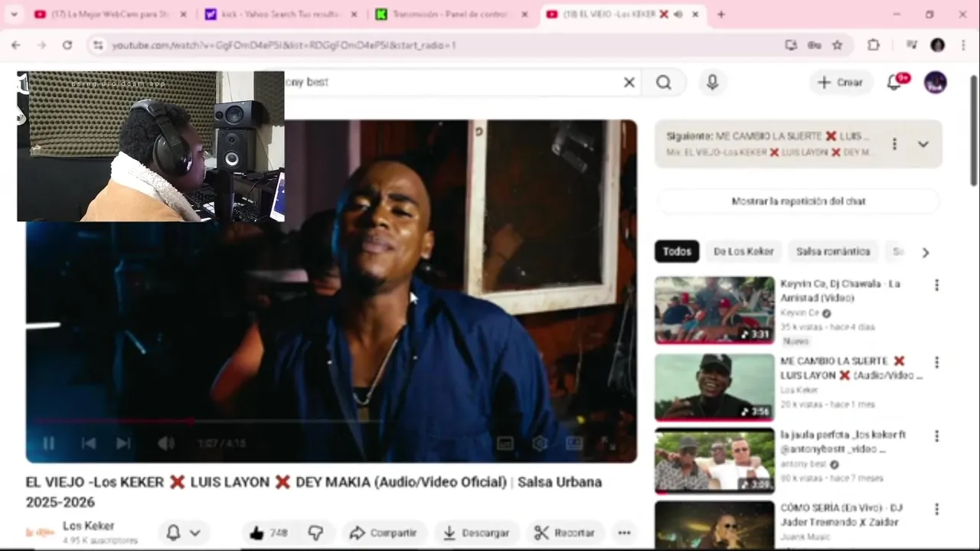The height and width of the screenshot is (551, 980).
Task: Switch to La Mejor WebCam tab
Action: (109, 15)
